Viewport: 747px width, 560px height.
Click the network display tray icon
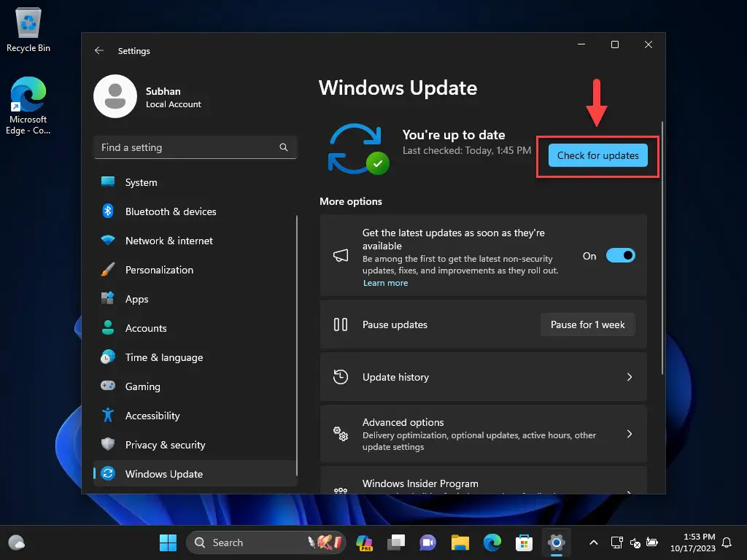pos(617,542)
